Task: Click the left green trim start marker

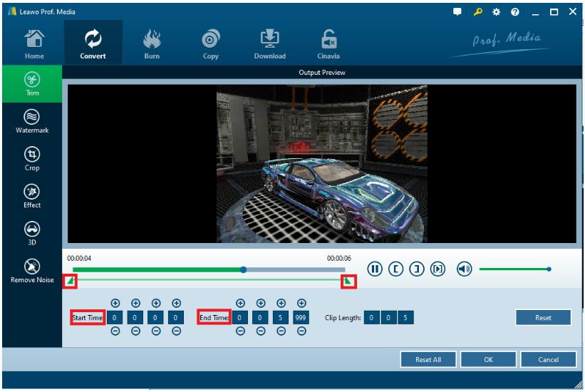Action: pyautogui.click(x=70, y=282)
